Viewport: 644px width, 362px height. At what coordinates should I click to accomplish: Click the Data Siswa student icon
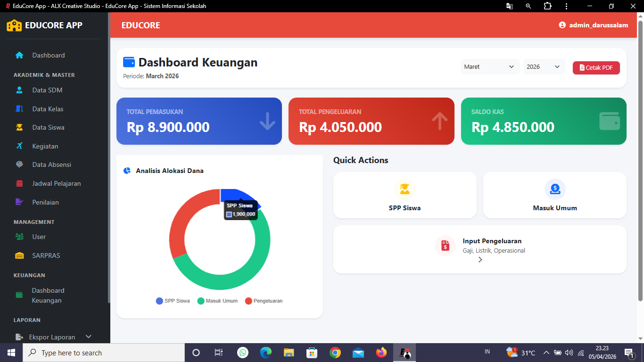19,127
